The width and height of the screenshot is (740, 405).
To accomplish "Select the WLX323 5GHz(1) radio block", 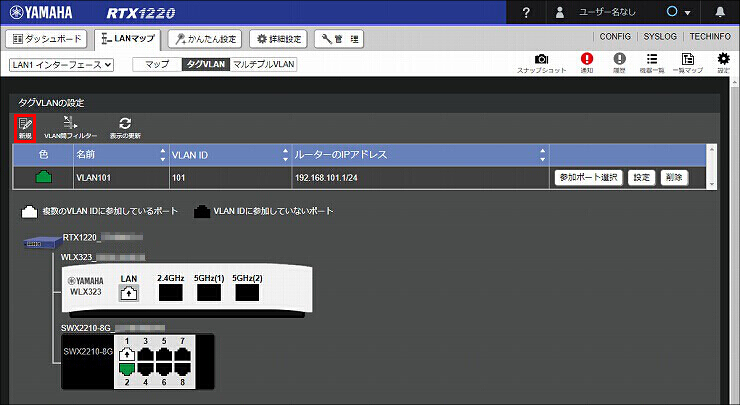I will [x=209, y=293].
